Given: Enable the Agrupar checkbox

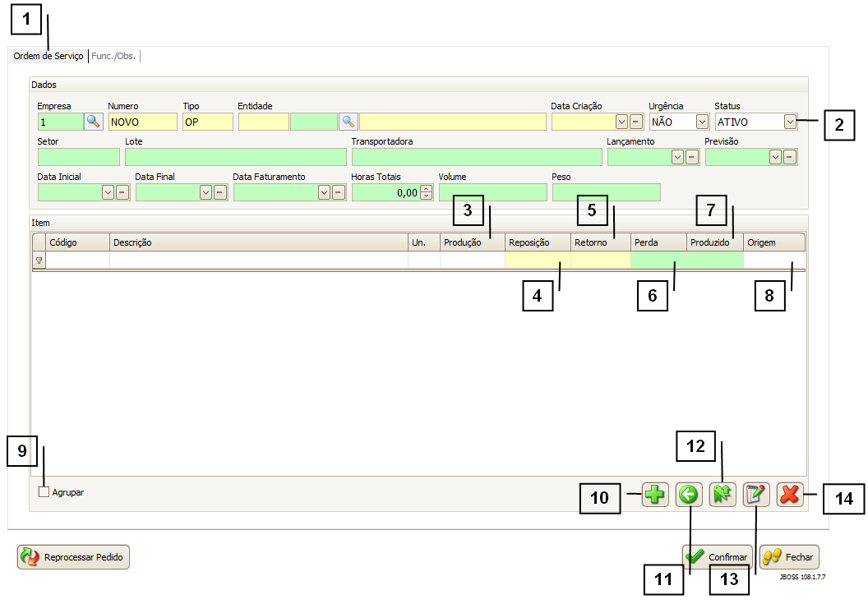Looking at the screenshot, I should pos(44,492).
